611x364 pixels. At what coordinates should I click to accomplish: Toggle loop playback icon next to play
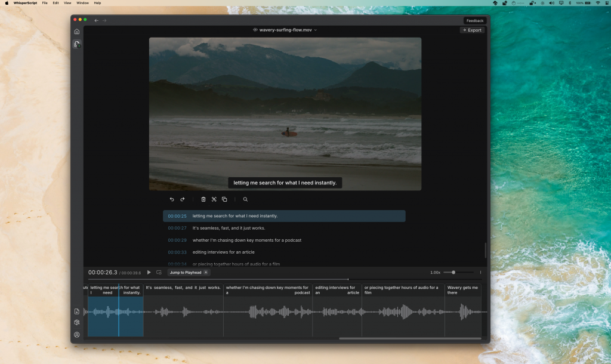coord(159,273)
